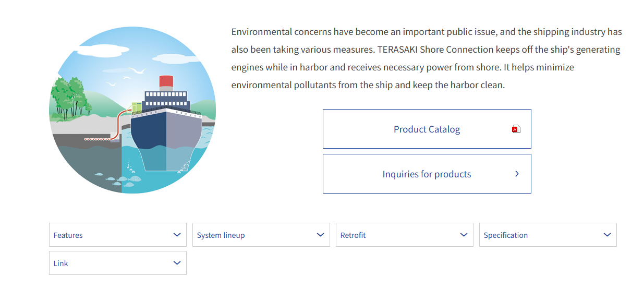Select the Features label
This screenshot has height=289, width=644.
[x=68, y=235]
